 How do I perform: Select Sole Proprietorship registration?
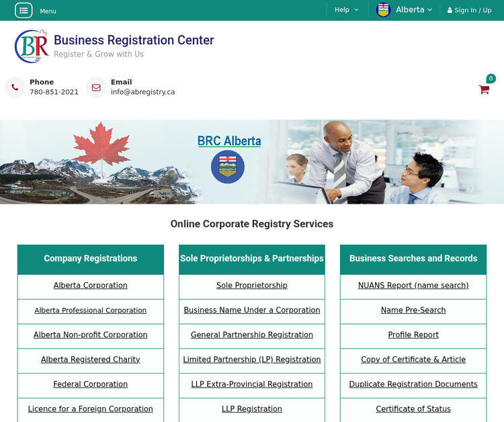[252, 286]
